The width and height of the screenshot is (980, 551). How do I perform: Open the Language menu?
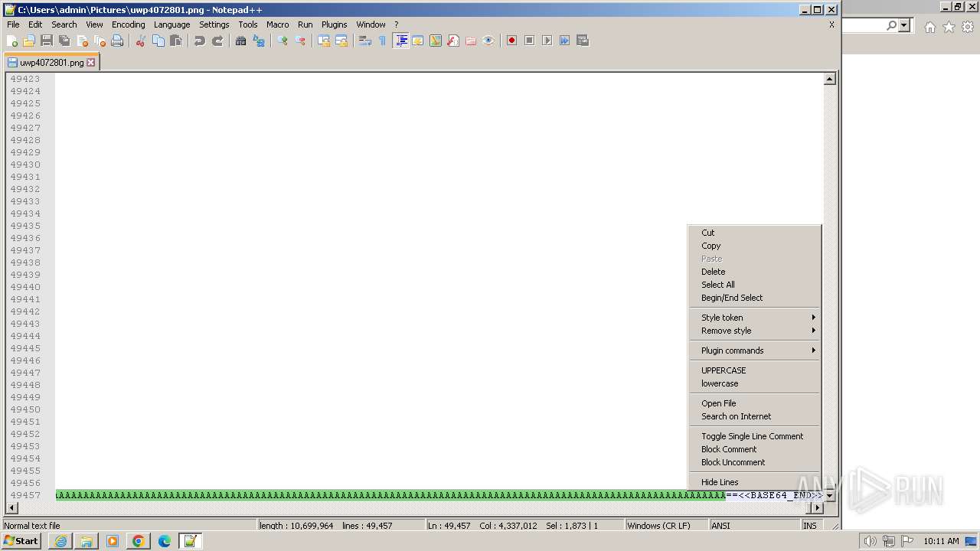171,24
